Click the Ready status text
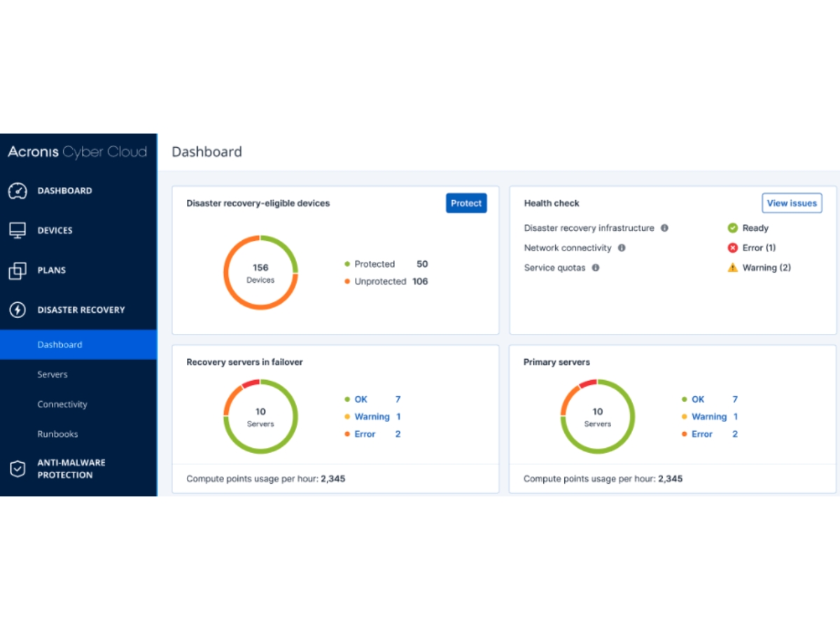 [x=755, y=228]
